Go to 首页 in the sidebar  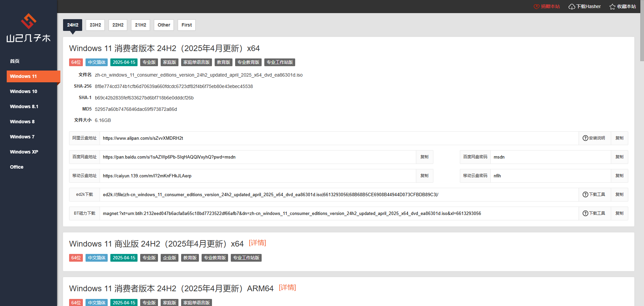[x=32, y=61]
